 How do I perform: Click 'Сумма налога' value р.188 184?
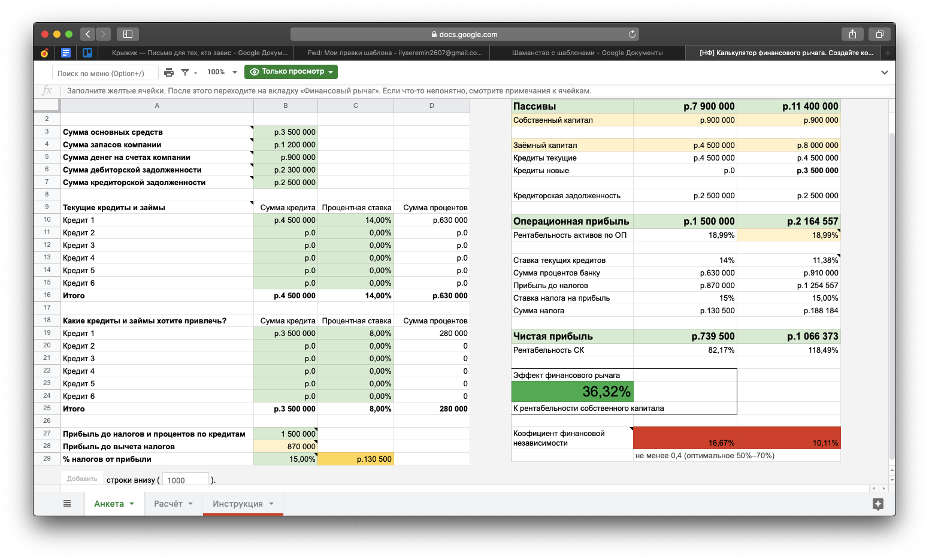coord(789,310)
